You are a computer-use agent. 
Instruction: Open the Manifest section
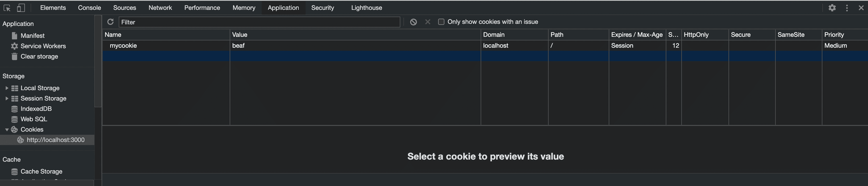[x=32, y=36]
